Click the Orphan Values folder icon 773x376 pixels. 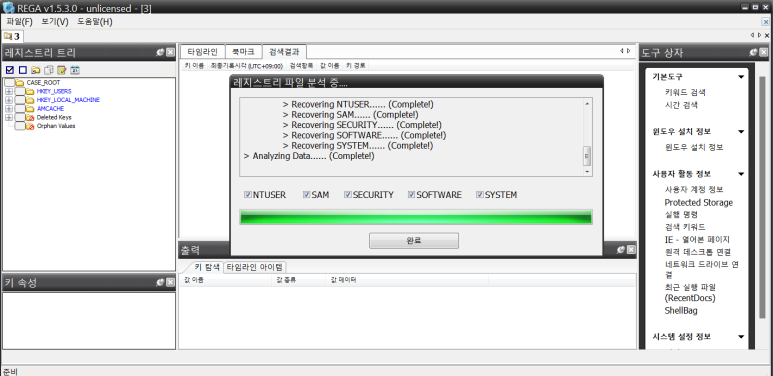30,126
